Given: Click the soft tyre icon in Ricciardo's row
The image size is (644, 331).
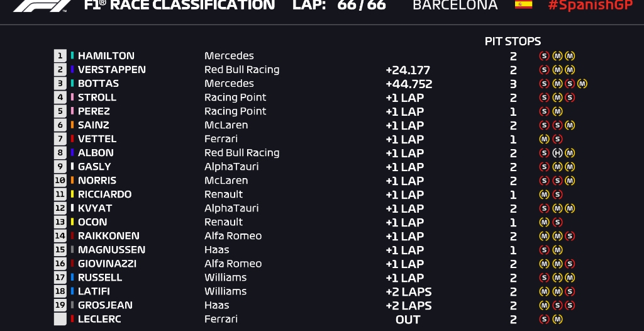Looking at the screenshot, I should [x=557, y=194].
